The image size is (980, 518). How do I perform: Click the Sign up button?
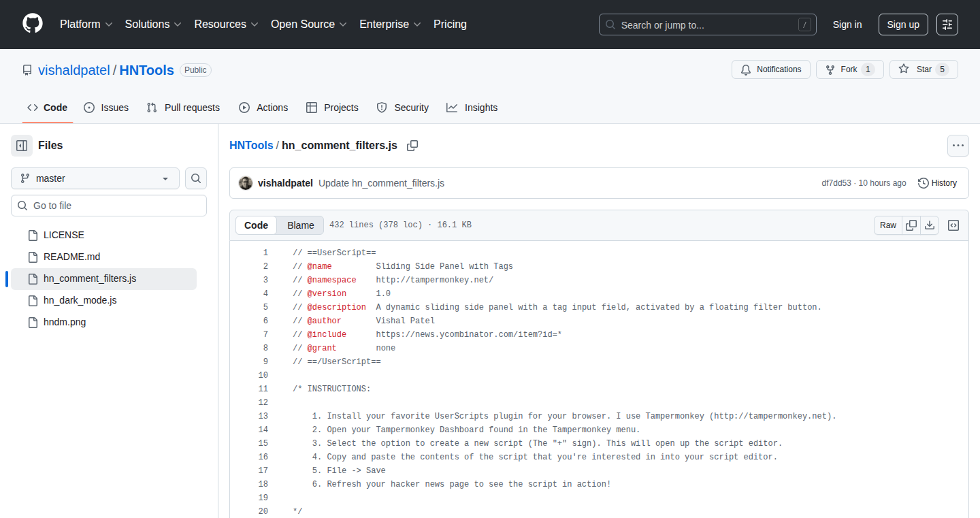click(903, 25)
